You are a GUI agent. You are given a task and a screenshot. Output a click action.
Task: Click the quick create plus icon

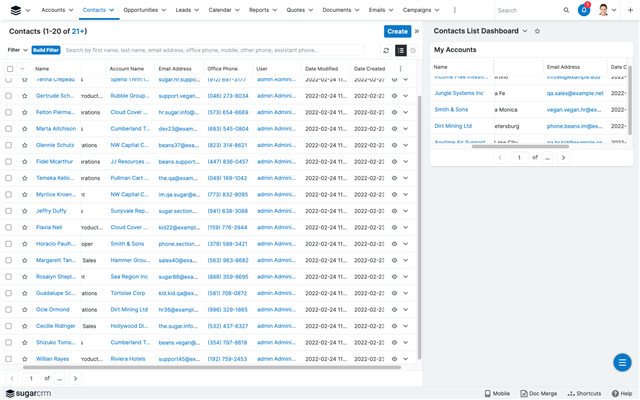click(x=629, y=10)
